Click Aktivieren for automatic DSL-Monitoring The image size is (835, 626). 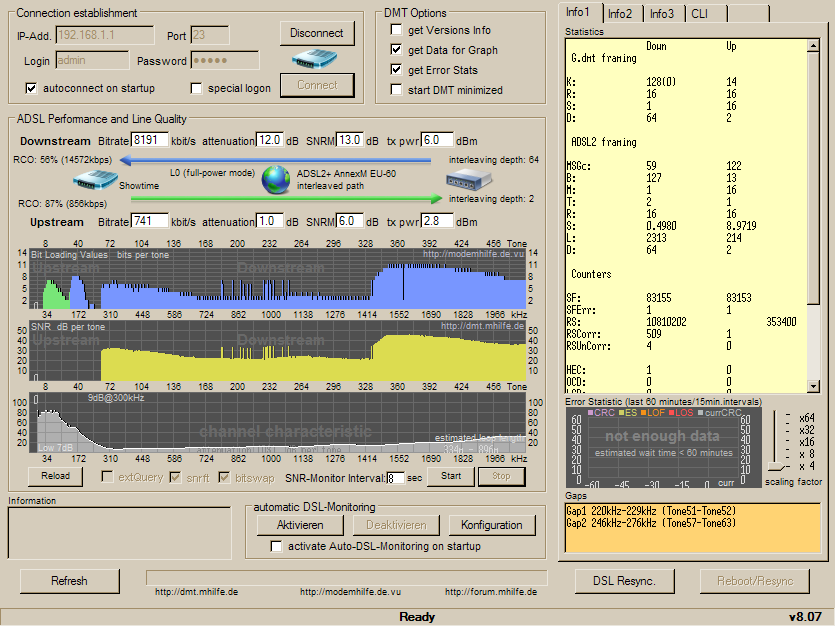point(300,525)
